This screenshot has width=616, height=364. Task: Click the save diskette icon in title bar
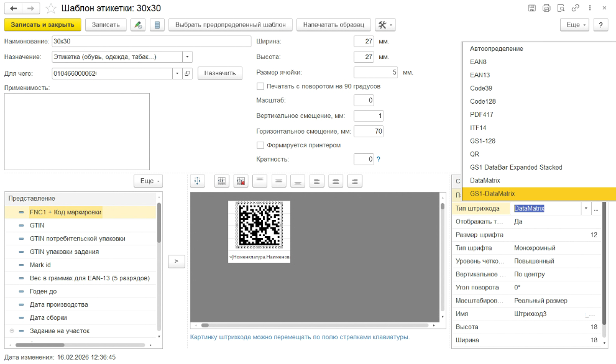(x=532, y=8)
